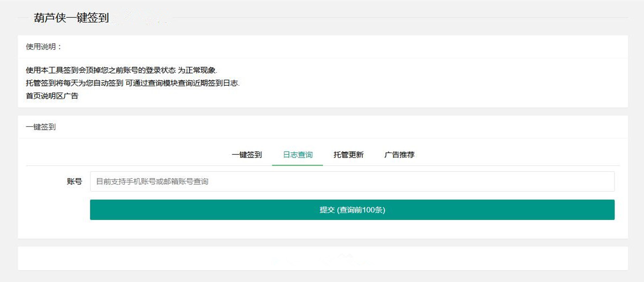Viewport: 644px width, 282px height.
Task: Click the line starting 托管签到将每天
Action: 133,83
